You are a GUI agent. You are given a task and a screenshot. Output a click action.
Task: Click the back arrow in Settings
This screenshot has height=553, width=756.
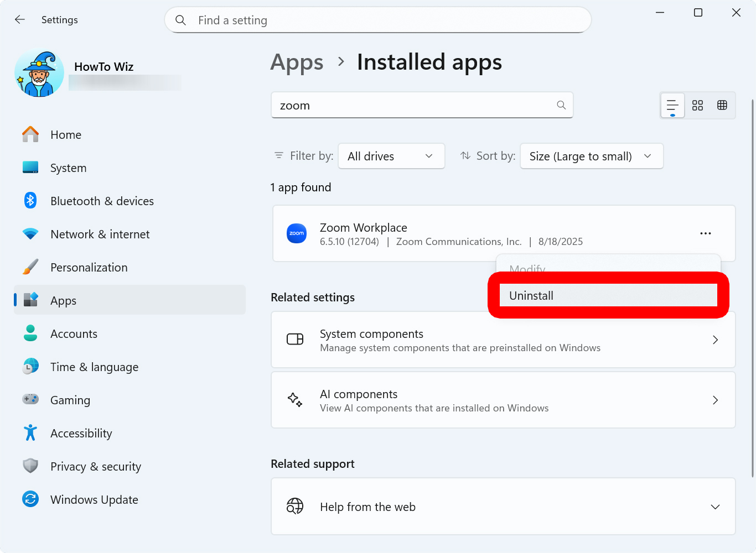[19, 19]
